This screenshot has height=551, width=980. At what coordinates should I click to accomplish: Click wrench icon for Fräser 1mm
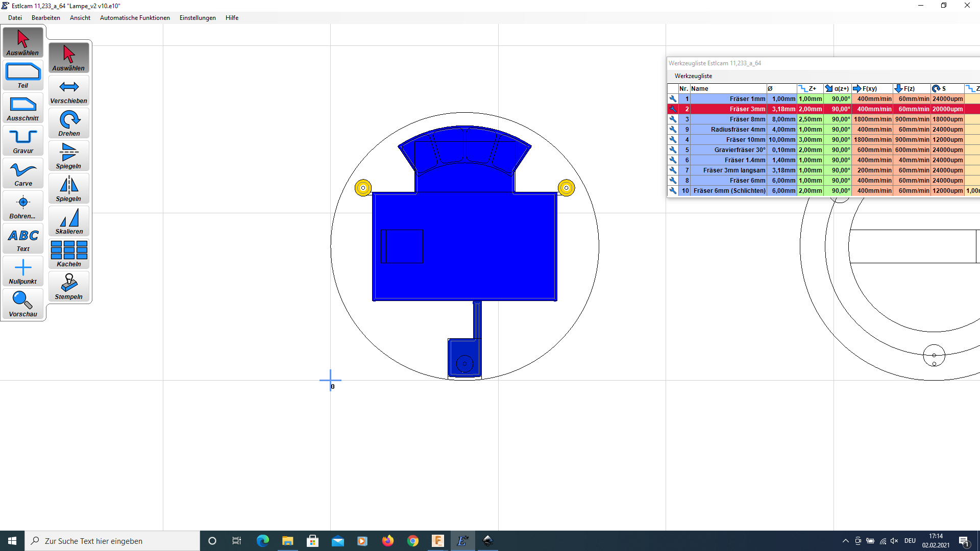(673, 99)
